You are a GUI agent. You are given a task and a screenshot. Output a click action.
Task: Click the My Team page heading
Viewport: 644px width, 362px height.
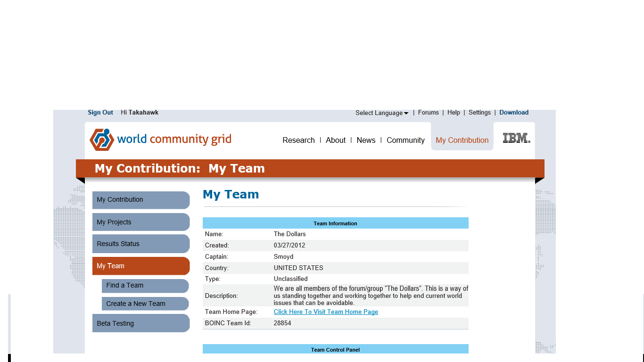[231, 195]
